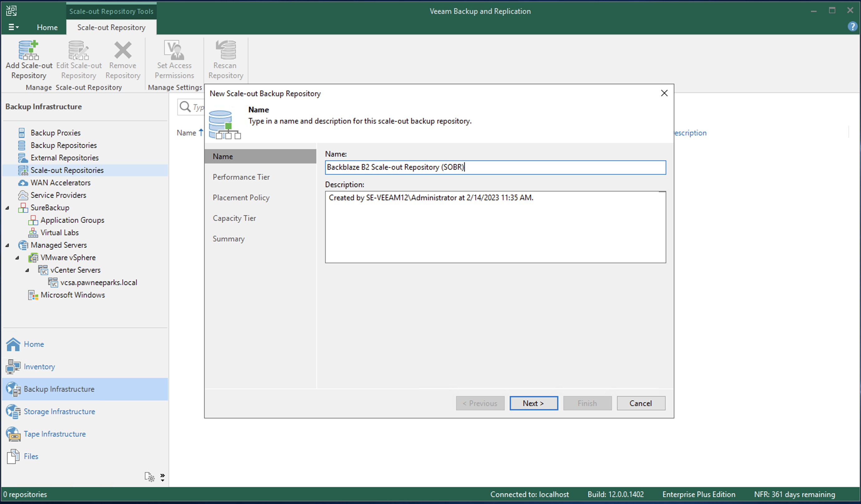Open Tape Infrastructure navigation link
861x504 pixels.
pyautogui.click(x=55, y=434)
